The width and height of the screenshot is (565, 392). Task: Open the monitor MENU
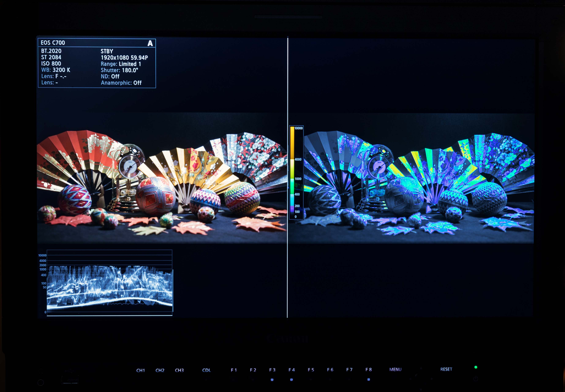coord(395,369)
